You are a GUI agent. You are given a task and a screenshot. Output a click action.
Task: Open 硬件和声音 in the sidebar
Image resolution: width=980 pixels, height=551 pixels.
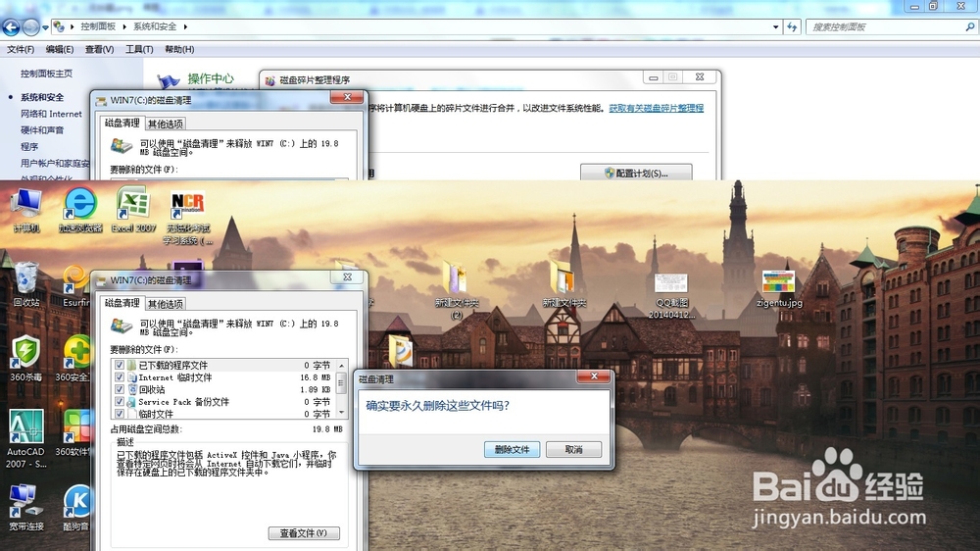pyautogui.click(x=42, y=130)
